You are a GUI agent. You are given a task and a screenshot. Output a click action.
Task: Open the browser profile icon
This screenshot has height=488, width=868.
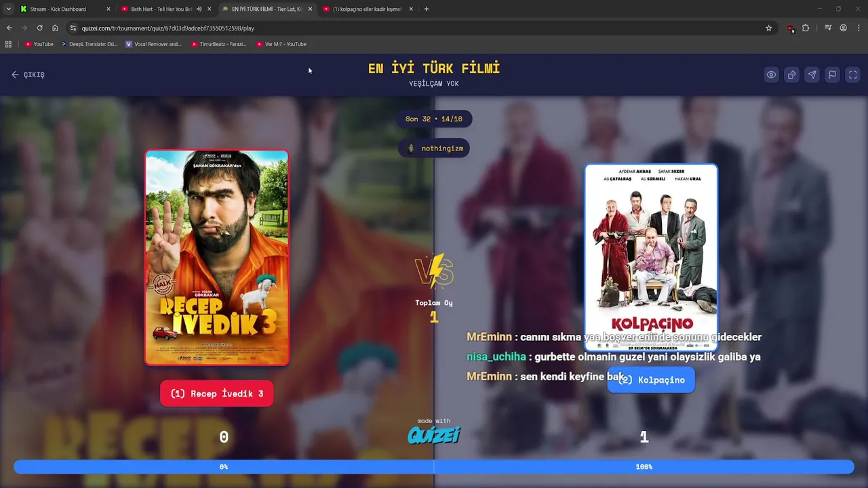[843, 28]
